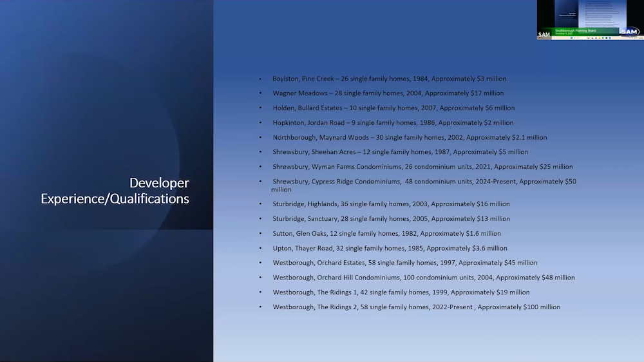Click the Shrewsbury, Sheehan Acres line
This screenshot has width=644, height=362.
[400, 152]
